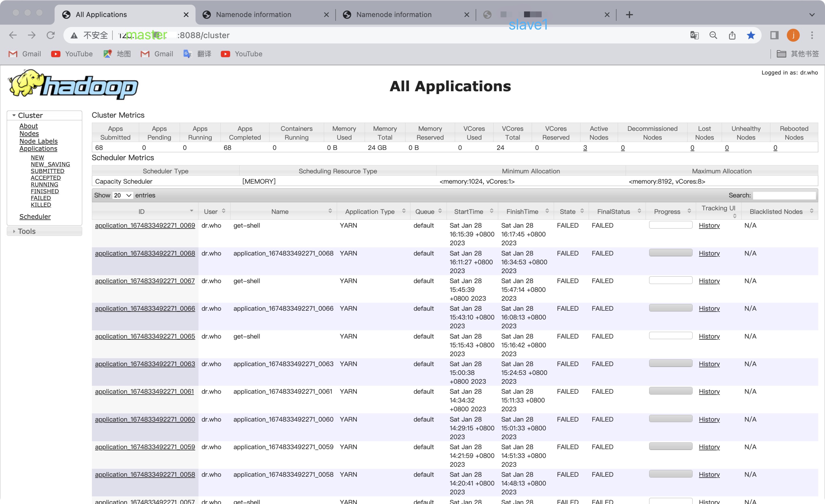This screenshot has width=825, height=504.
Task: Filter applications by FAILED state
Action: (41, 198)
